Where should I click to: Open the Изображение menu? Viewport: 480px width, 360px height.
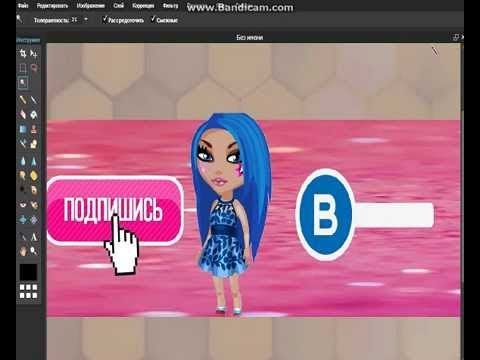[x=91, y=6]
